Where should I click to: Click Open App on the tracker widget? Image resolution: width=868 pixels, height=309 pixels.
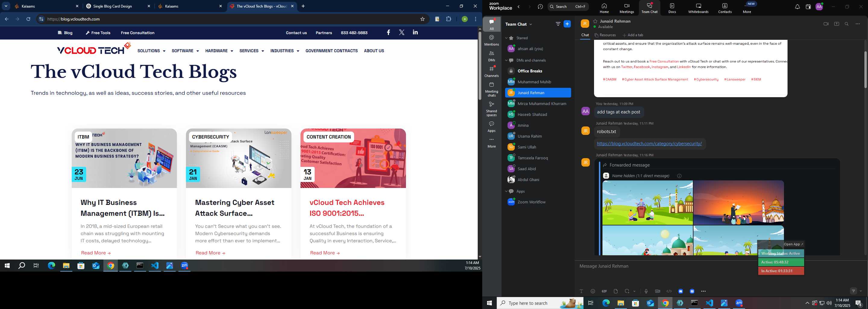tap(794, 244)
